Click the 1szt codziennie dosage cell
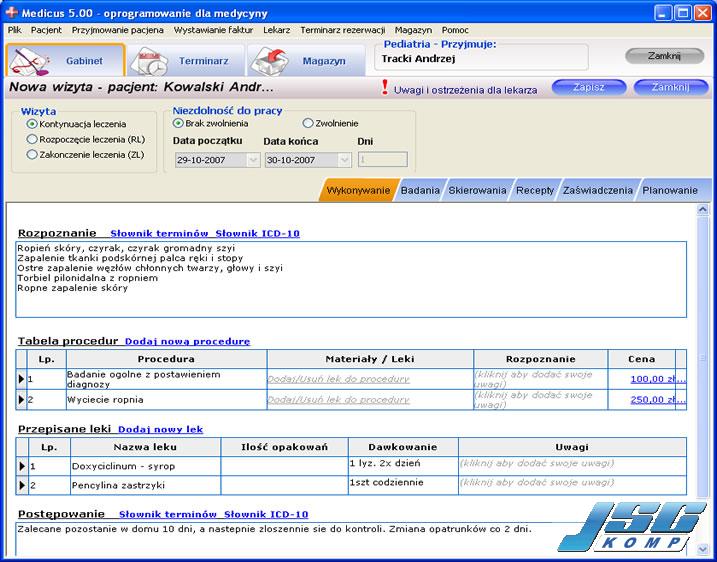 (403, 485)
